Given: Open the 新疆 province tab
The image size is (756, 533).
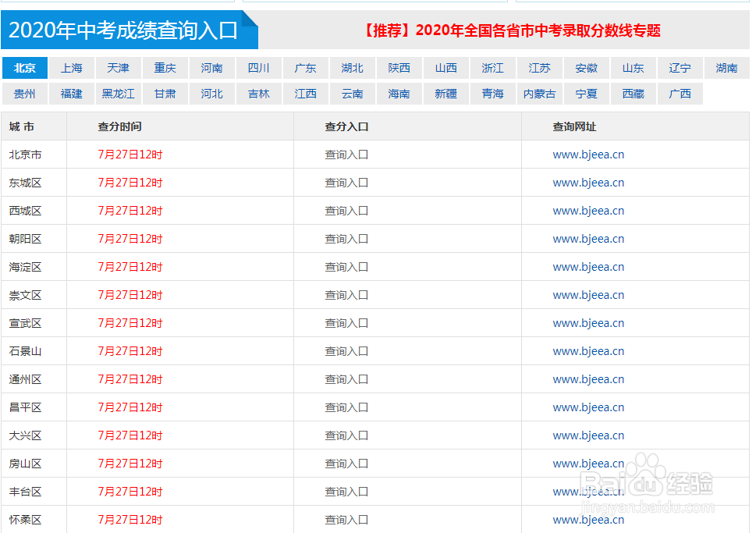Looking at the screenshot, I should pos(445,93).
